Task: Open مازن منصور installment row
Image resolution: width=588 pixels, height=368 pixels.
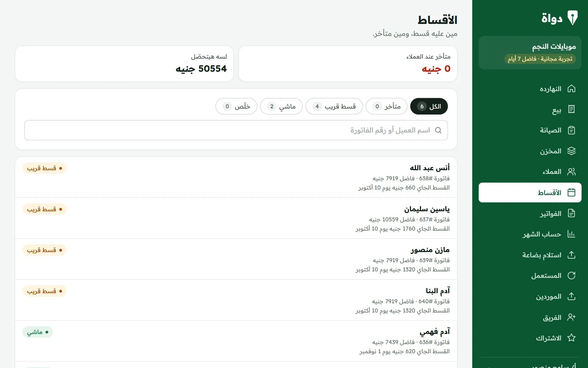Action: (236, 259)
